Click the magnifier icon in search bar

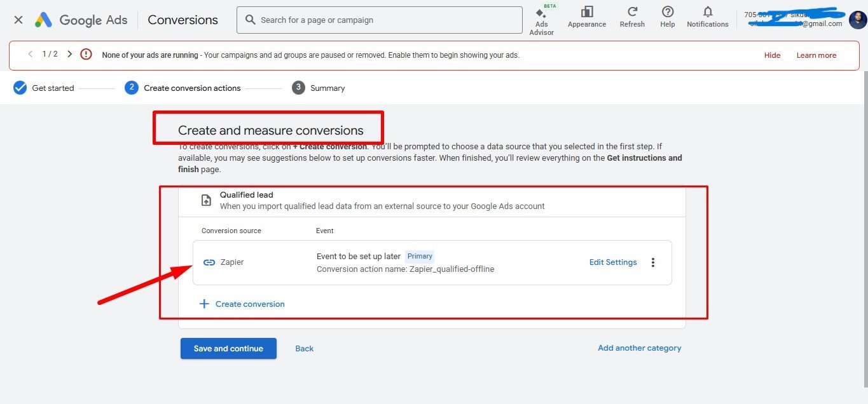point(251,20)
